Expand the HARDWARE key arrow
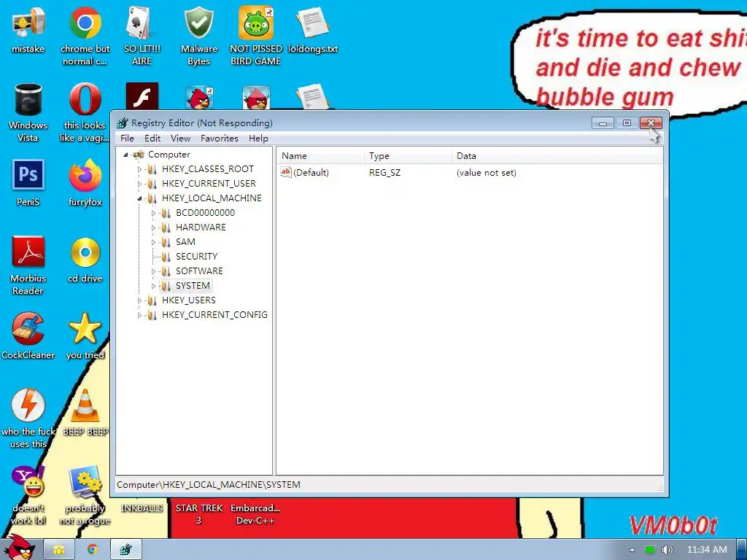 coord(153,227)
